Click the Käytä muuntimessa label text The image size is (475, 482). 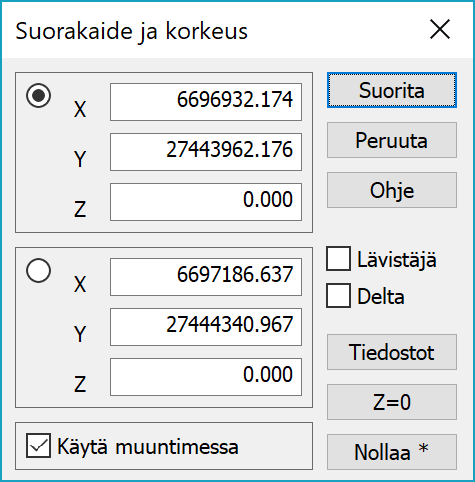(148, 447)
